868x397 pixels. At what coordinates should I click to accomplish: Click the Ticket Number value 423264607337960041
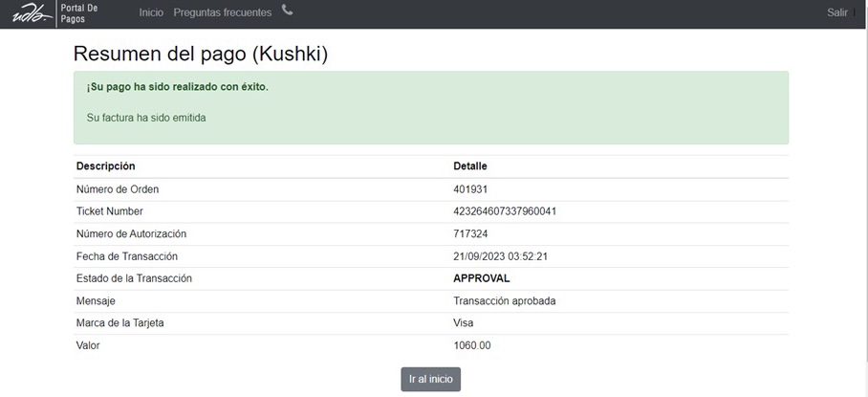pos(505,211)
